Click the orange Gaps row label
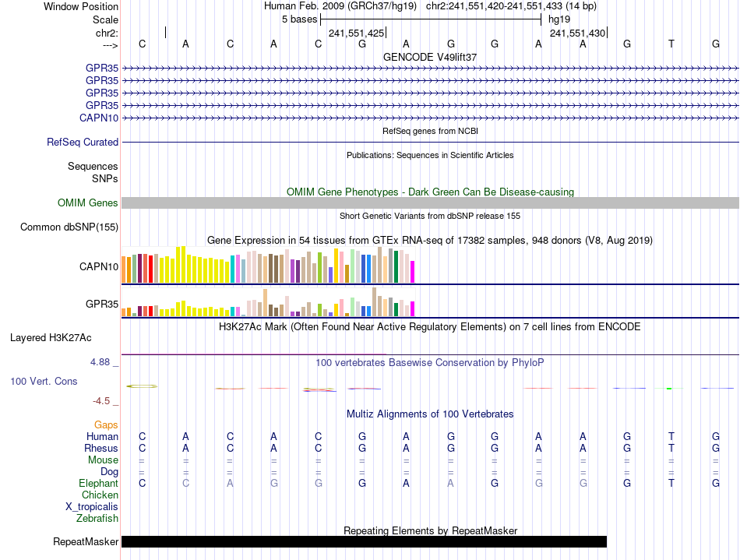740x560 pixels. 106,425
